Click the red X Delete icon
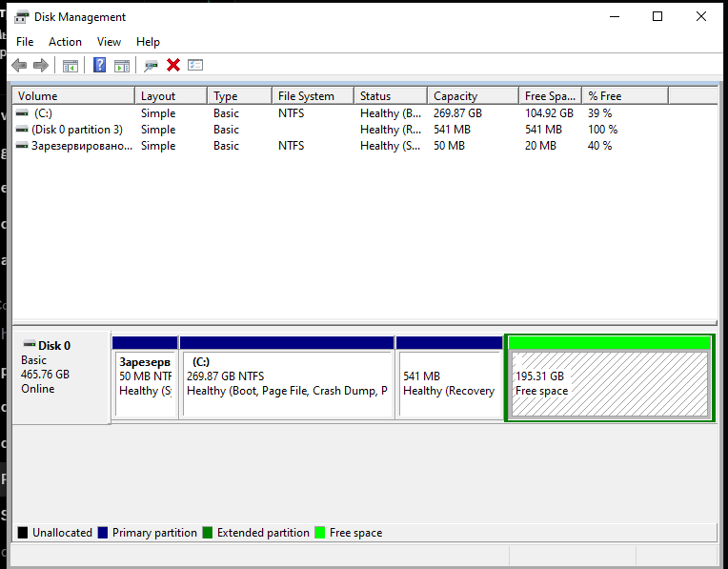 (x=173, y=65)
